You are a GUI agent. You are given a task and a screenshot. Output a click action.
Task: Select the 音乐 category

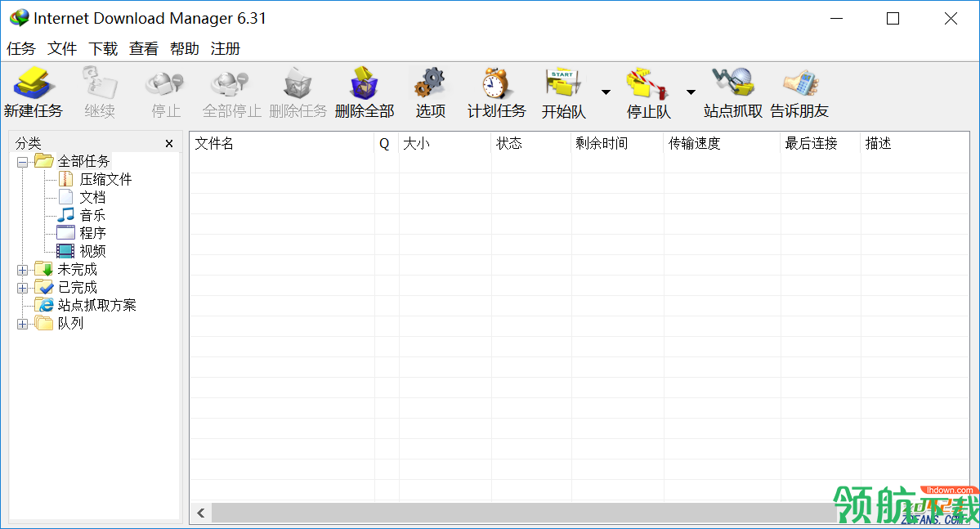tap(92, 215)
